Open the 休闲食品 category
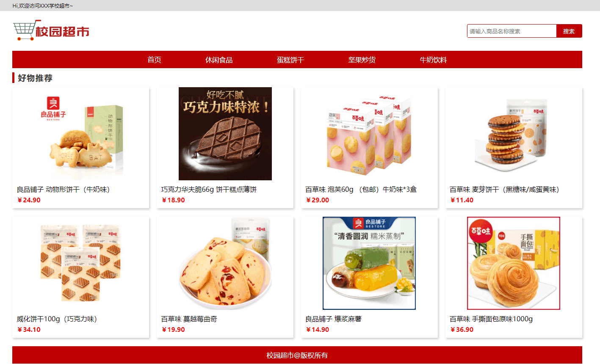The image size is (600, 364). pos(219,60)
